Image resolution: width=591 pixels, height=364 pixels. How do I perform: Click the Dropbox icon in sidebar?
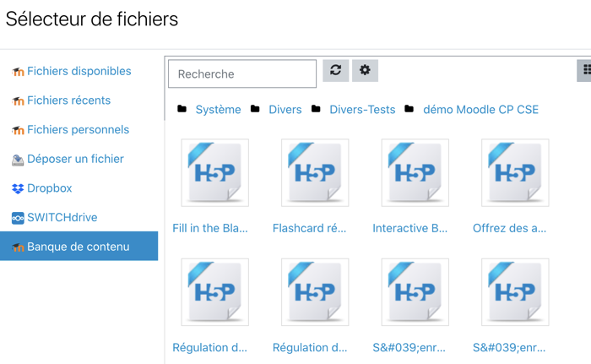[18, 188]
